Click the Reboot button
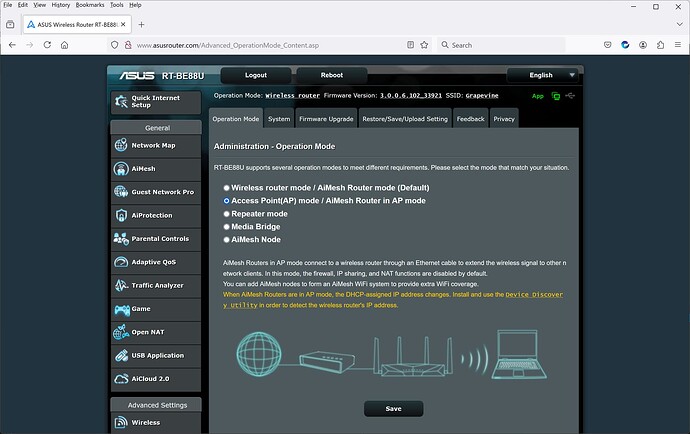This screenshot has height=434, width=690. tap(332, 75)
